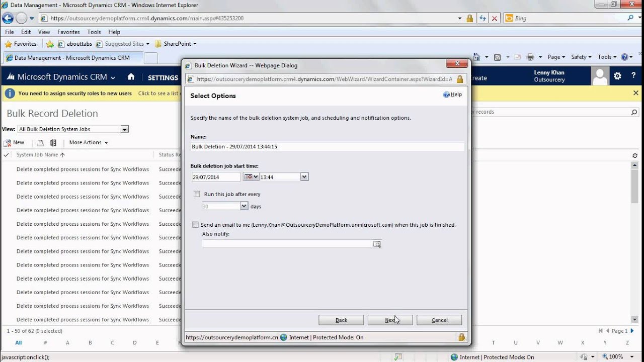
Task: Refresh the bulk deletion jobs grid
Action: 635,155
